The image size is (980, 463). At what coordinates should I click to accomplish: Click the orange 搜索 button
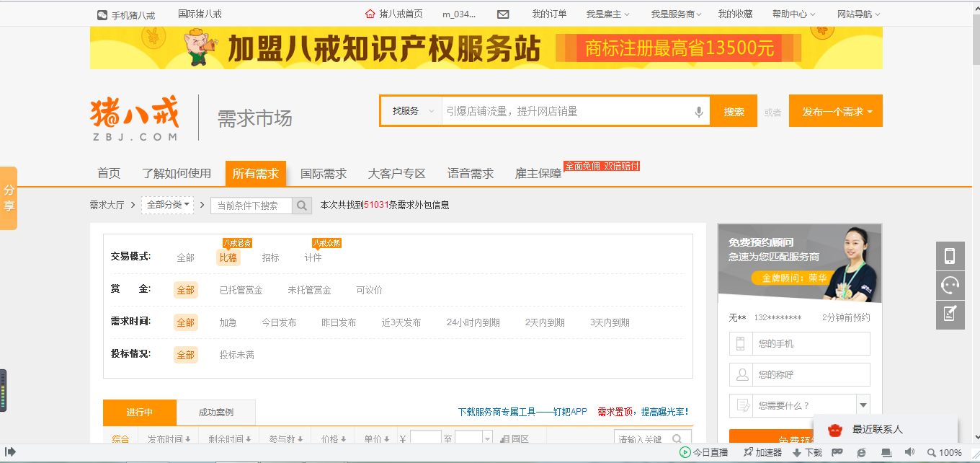[734, 111]
